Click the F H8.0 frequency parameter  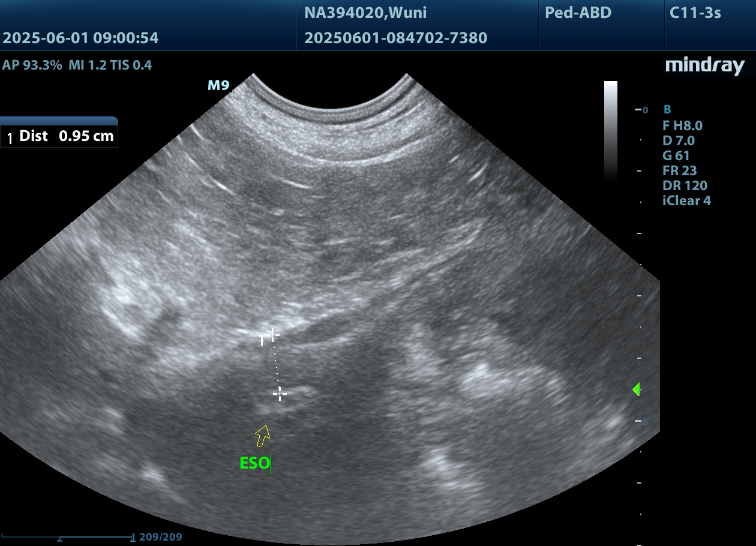click(682, 125)
